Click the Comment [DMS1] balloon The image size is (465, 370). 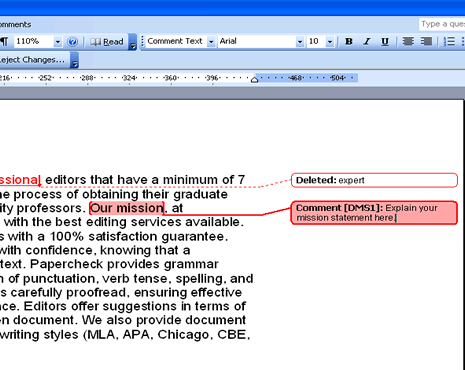(x=374, y=213)
